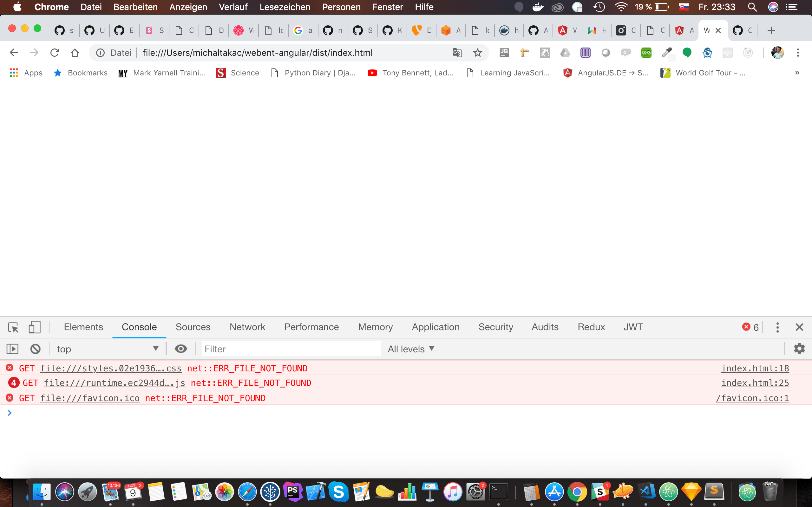Switch to the Network tab
Screen dimensions: 812x507
point(247,327)
